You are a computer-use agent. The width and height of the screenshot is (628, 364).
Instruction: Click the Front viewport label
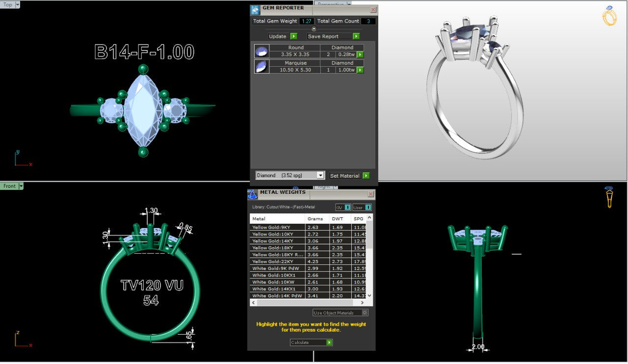coord(9,186)
